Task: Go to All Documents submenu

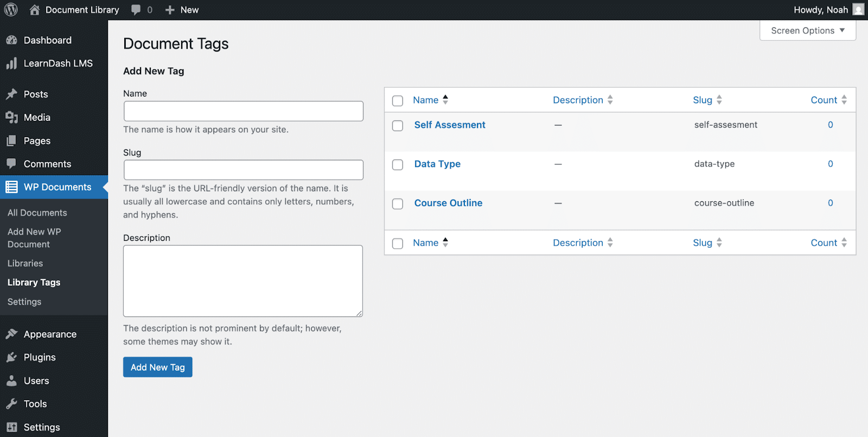Action: pos(37,213)
